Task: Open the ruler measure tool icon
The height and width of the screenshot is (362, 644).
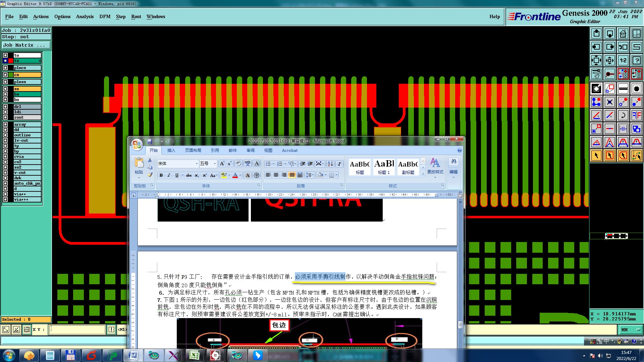Action: coord(623,88)
